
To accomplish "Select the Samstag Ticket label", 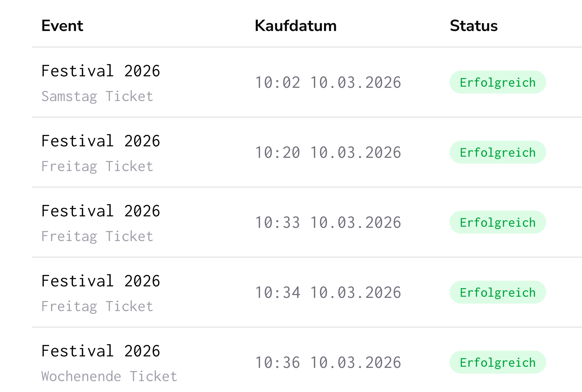I will [x=97, y=96].
